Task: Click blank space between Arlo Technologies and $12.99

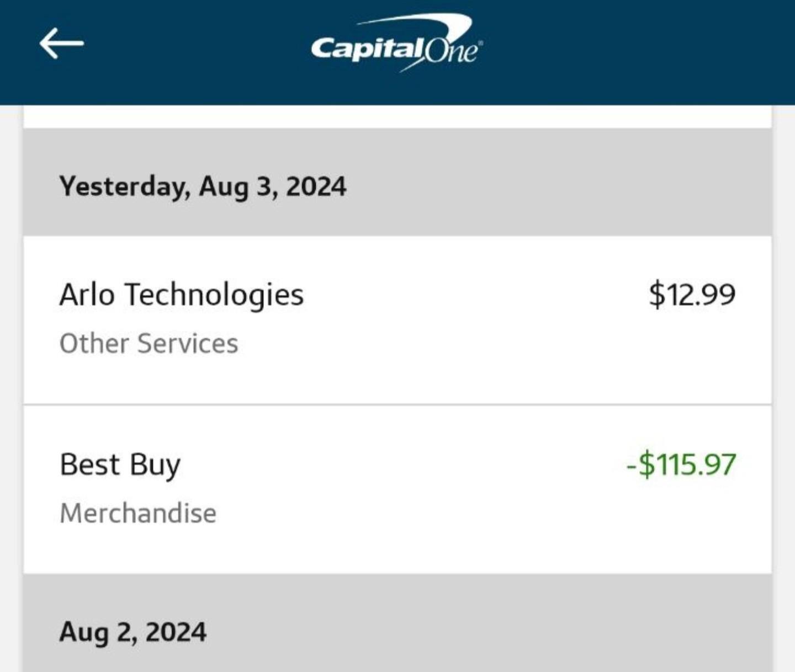Action: click(x=475, y=295)
